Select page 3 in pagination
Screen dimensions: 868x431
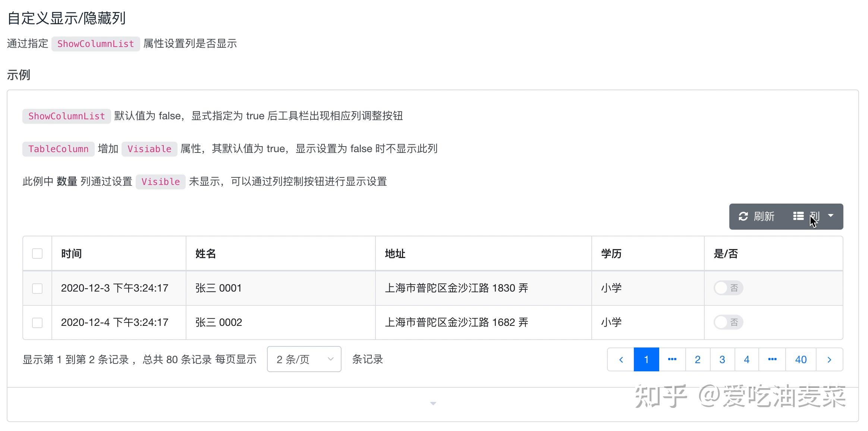pos(722,359)
